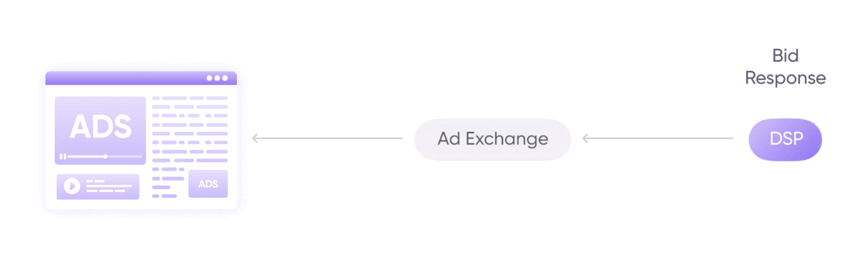This screenshot has width=868, height=256.
Task: Click the three dots in browser bar
Action: [217, 78]
